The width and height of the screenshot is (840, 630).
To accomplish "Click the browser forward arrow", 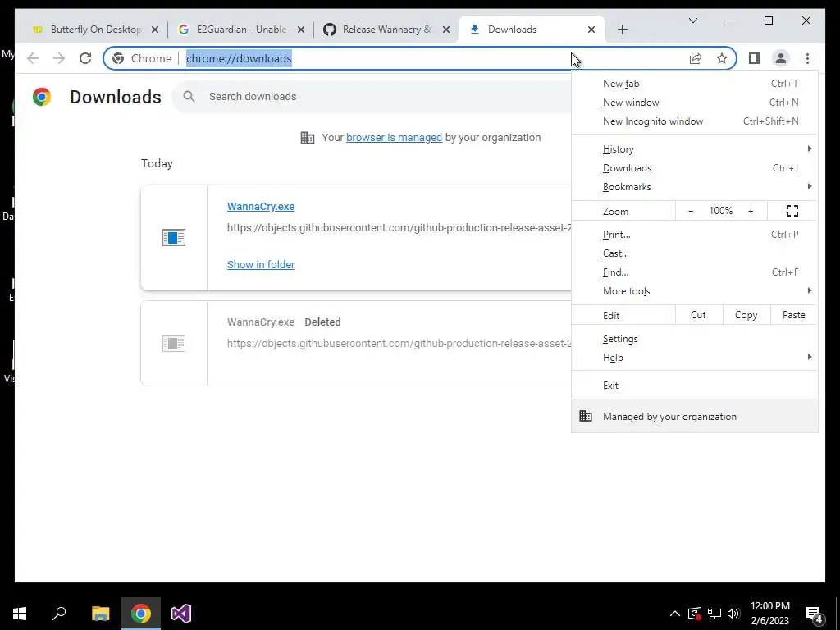I will (59, 58).
